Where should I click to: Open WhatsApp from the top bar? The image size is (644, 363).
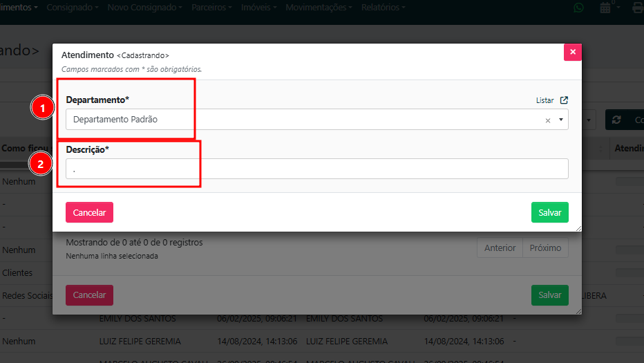coord(578,8)
